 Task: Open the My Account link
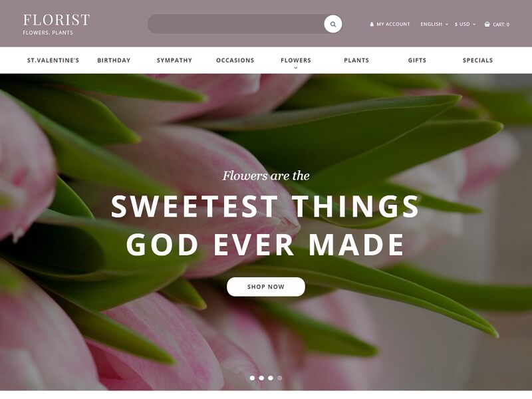(393, 24)
